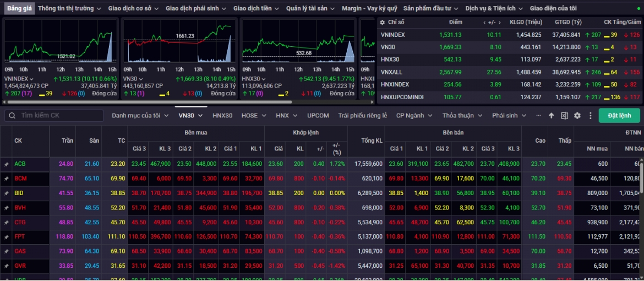This screenshot has height=281, width=644.
Task: Click the Đặt lệnh button
Action: tap(619, 116)
